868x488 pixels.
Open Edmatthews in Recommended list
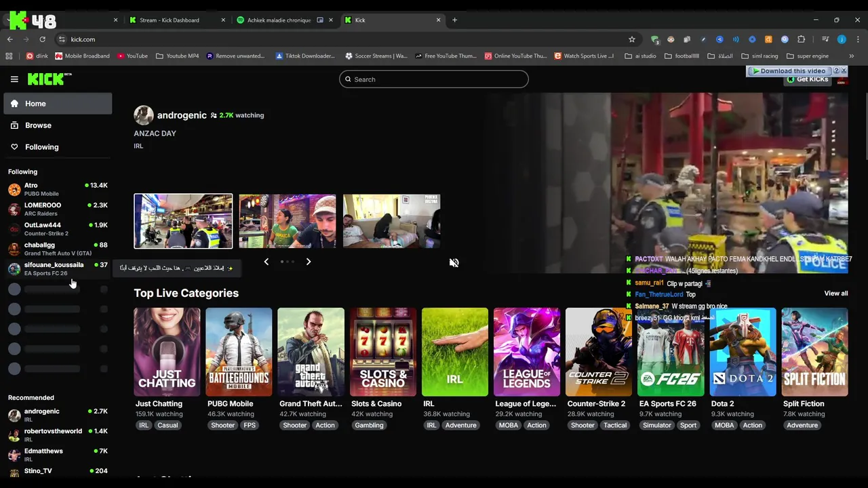58,455
